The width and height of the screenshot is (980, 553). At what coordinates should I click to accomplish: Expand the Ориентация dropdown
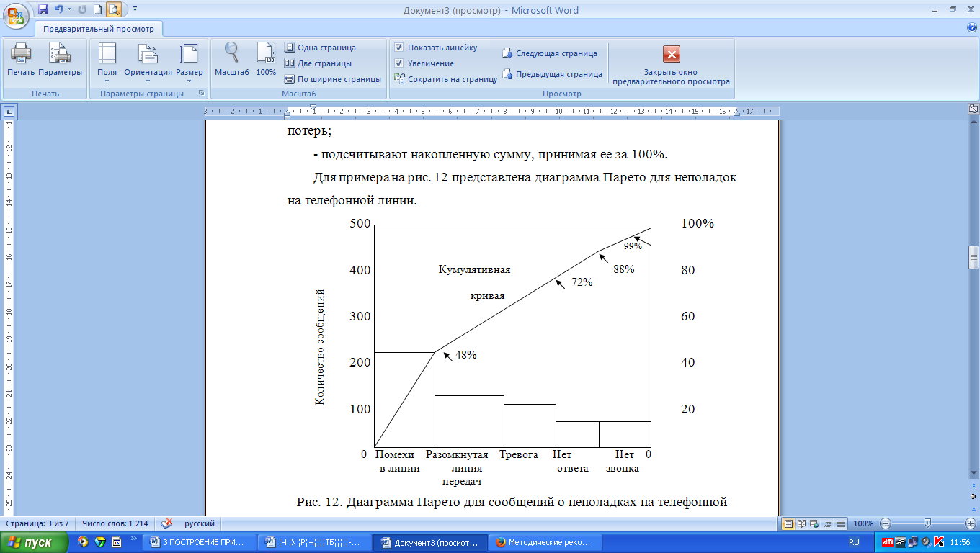tap(148, 62)
